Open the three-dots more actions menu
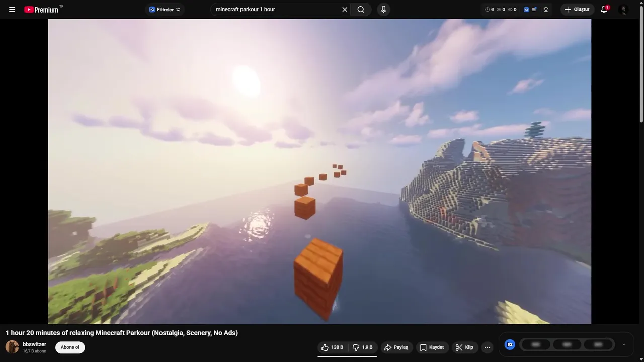 [x=487, y=347]
